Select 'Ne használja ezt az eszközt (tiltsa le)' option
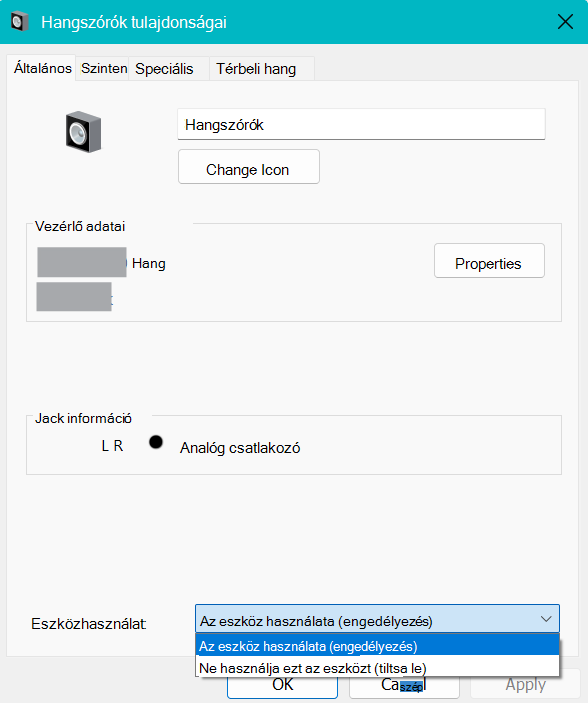 [x=378, y=668]
